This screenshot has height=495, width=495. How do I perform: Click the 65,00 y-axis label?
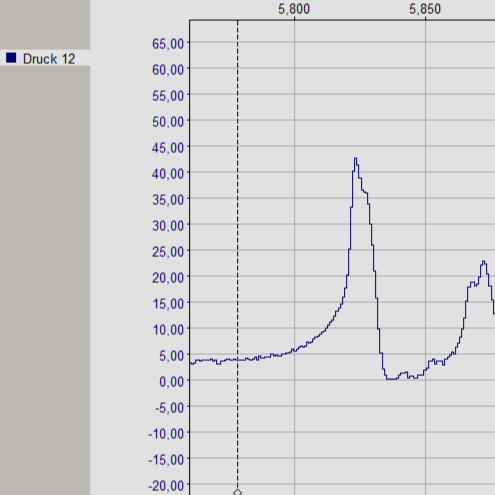click(168, 44)
